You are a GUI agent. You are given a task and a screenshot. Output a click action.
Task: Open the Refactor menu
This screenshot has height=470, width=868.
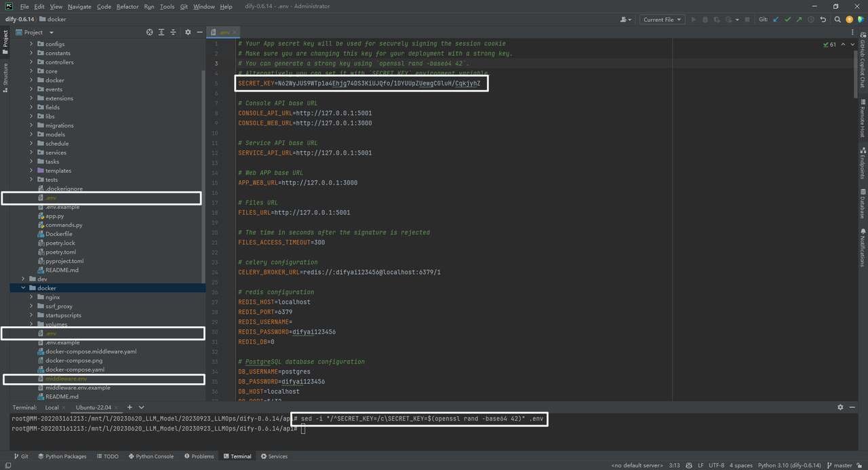pyautogui.click(x=127, y=6)
